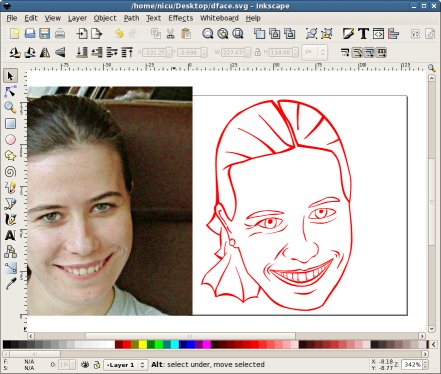
Task: Click the zoom percentage stepper arrows
Action: [x=426, y=365]
